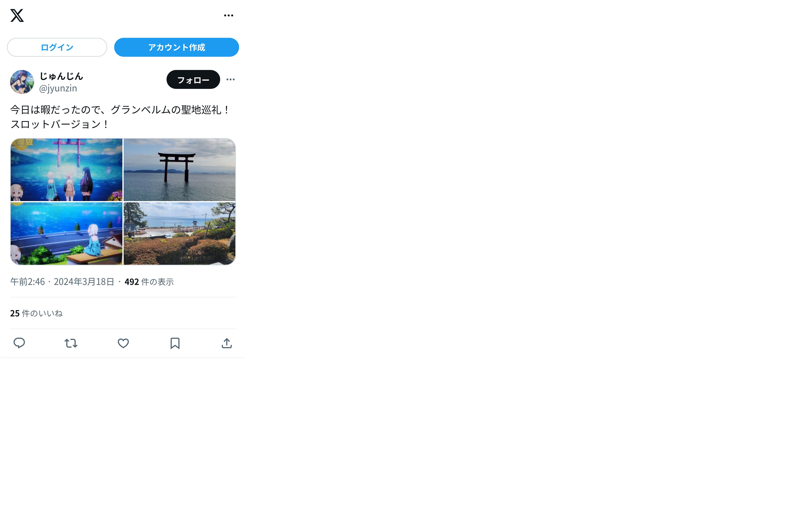Click the X logo icon
This screenshot has height=532, width=810.
point(17,15)
